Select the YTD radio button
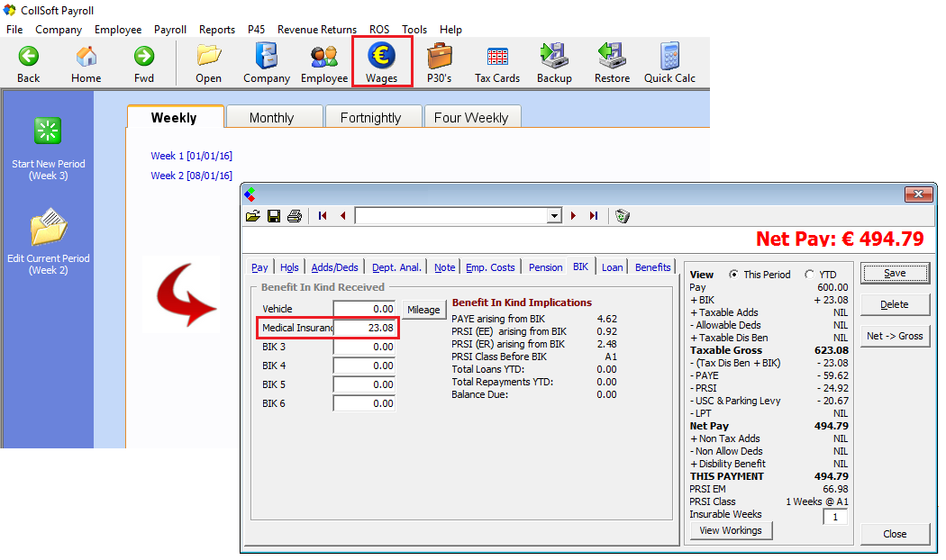 pos(809,275)
